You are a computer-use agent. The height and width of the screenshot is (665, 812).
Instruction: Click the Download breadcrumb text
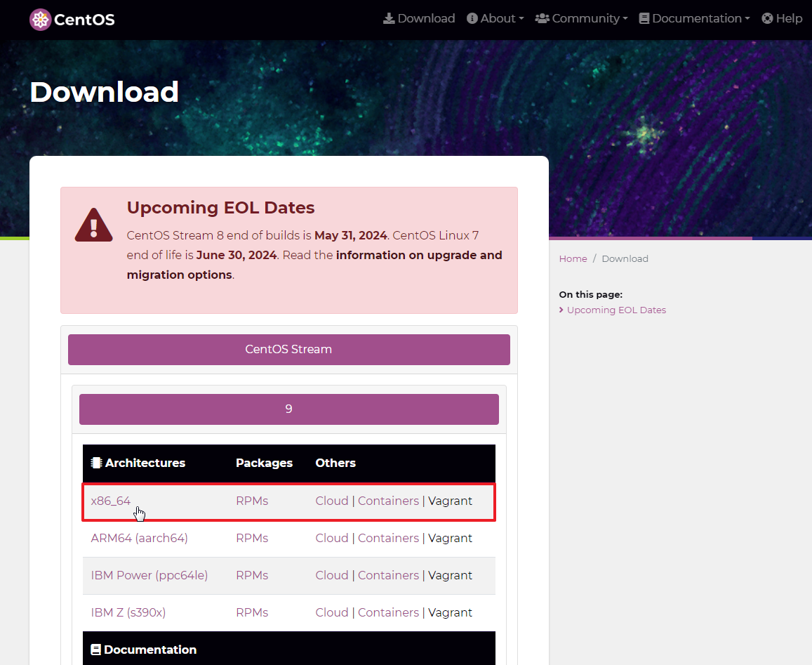[x=625, y=258]
